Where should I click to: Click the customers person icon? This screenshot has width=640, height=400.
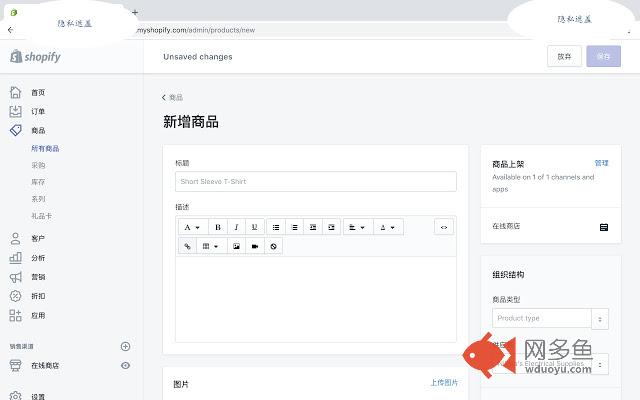(16, 238)
